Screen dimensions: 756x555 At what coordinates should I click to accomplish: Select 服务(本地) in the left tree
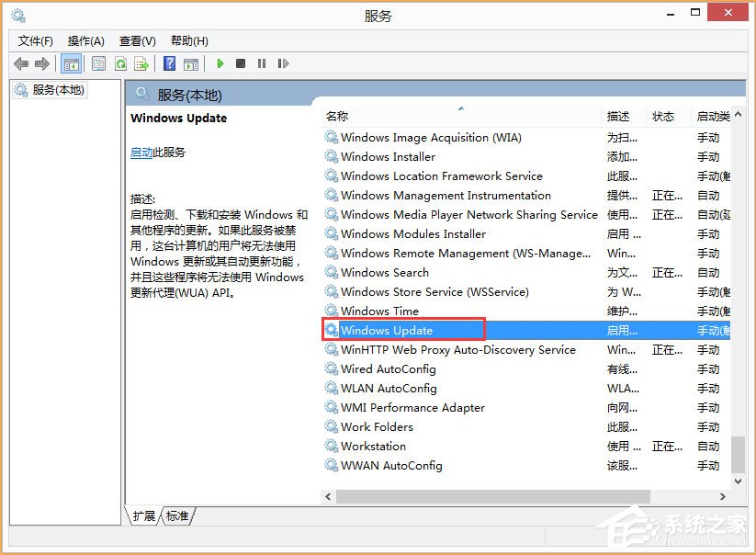click(x=54, y=91)
